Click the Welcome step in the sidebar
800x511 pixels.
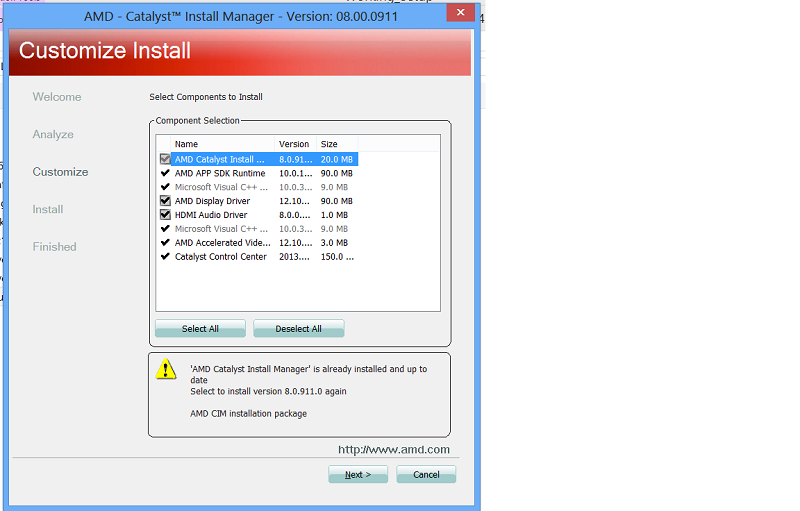[x=57, y=97]
